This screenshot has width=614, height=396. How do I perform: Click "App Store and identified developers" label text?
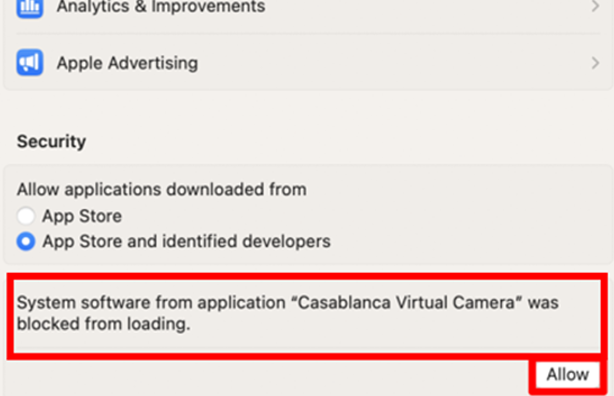click(x=186, y=242)
